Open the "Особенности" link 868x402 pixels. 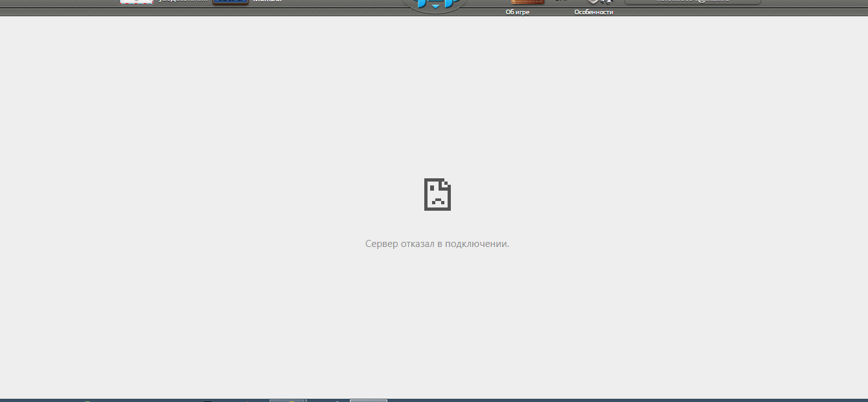click(593, 12)
